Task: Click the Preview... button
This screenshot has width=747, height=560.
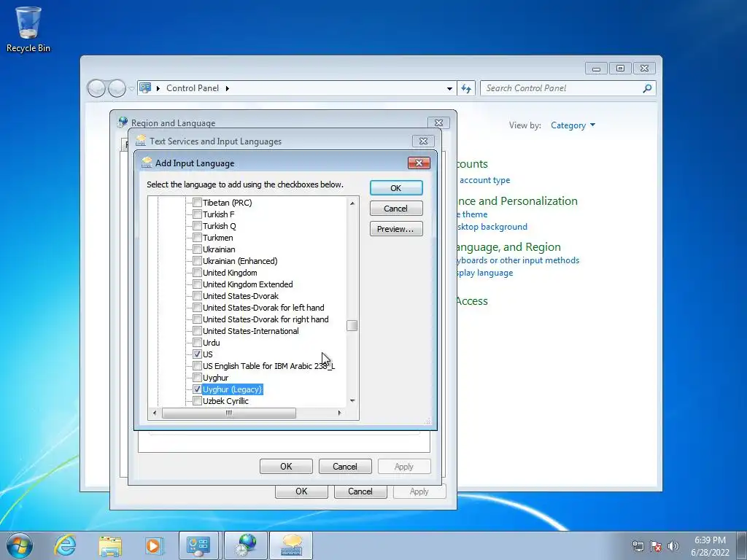Action: point(396,228)
